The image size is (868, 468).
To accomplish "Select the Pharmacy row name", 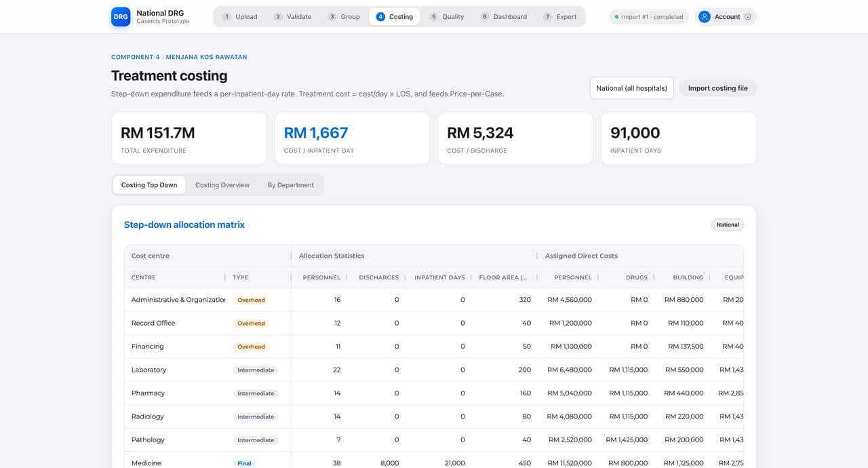I will tap(149, 393).
